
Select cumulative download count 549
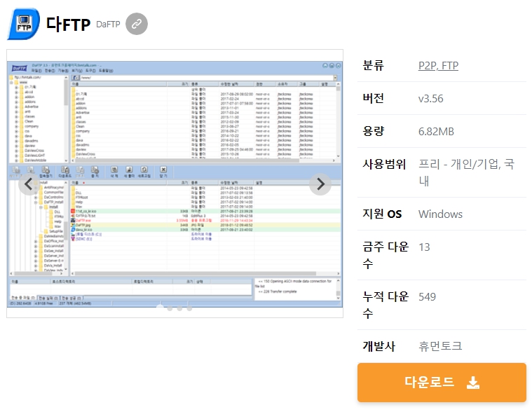tap(427, 297)
